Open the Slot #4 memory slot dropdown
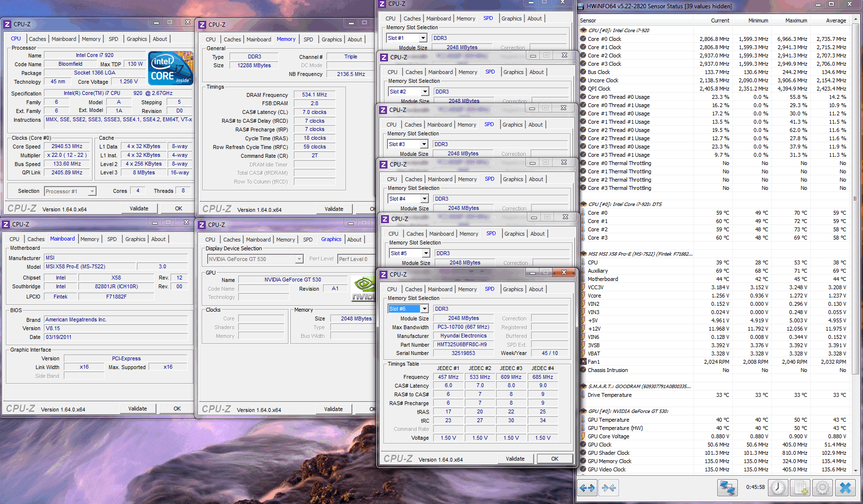Screen dimensions: 863x504 click(x=424, y=199)
